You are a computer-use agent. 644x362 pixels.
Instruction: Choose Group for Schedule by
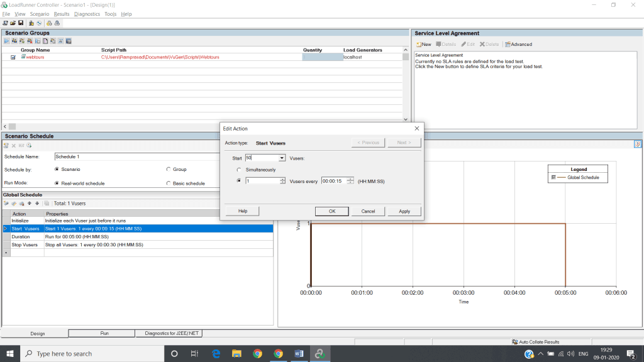point(168,169)
